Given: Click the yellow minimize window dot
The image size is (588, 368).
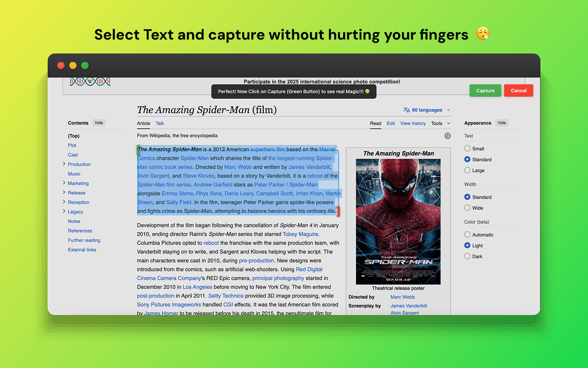Looking at the screenshot, I should tap(73, 65).
